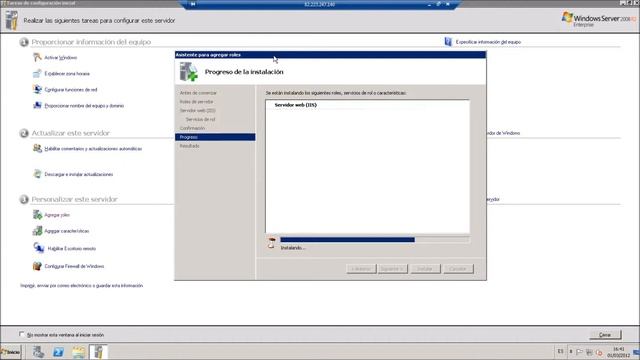Select the configuration tasks taskbar icon

point(98,352)
